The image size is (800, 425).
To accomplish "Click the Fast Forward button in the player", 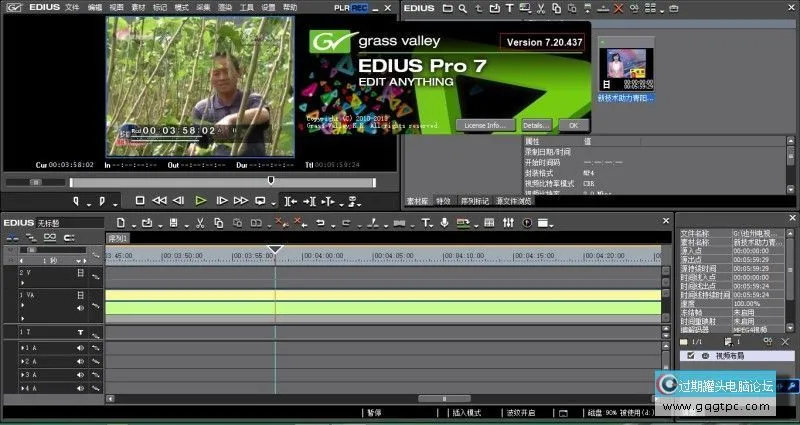I will tap(241, 201).
